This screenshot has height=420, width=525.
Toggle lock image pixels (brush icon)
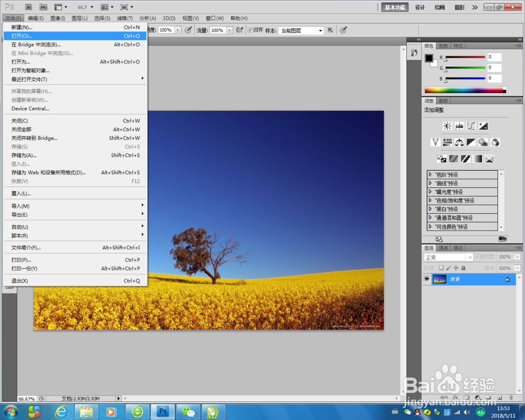449,268
